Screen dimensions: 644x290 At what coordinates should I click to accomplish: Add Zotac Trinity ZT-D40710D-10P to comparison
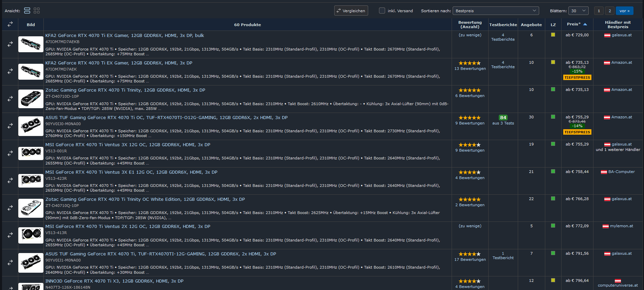tap(10, 99)
